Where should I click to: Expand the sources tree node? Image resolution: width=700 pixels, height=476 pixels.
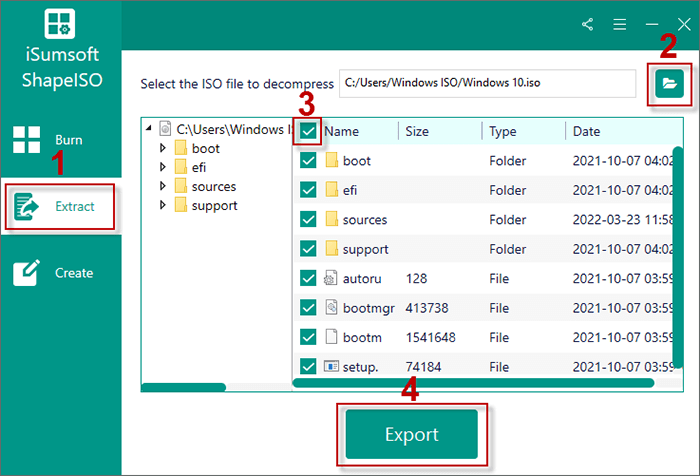[163, 187]
